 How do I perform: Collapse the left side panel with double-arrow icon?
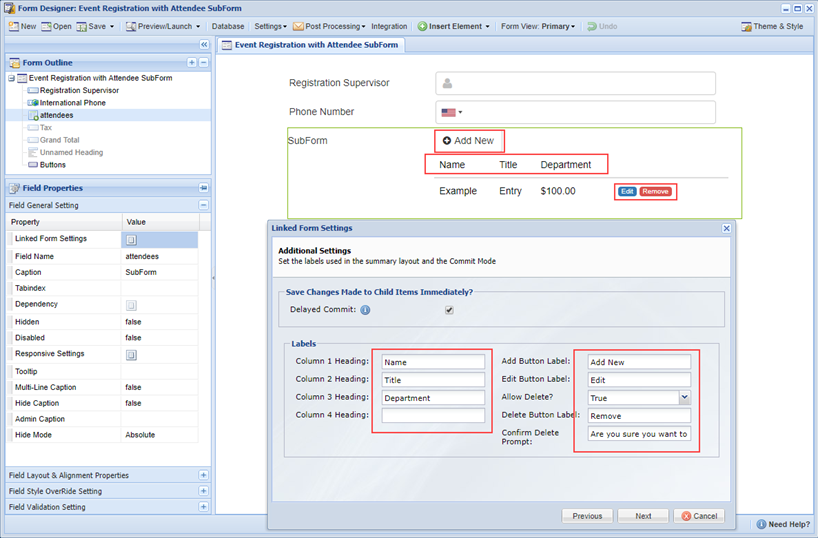(x=204, y=45)
